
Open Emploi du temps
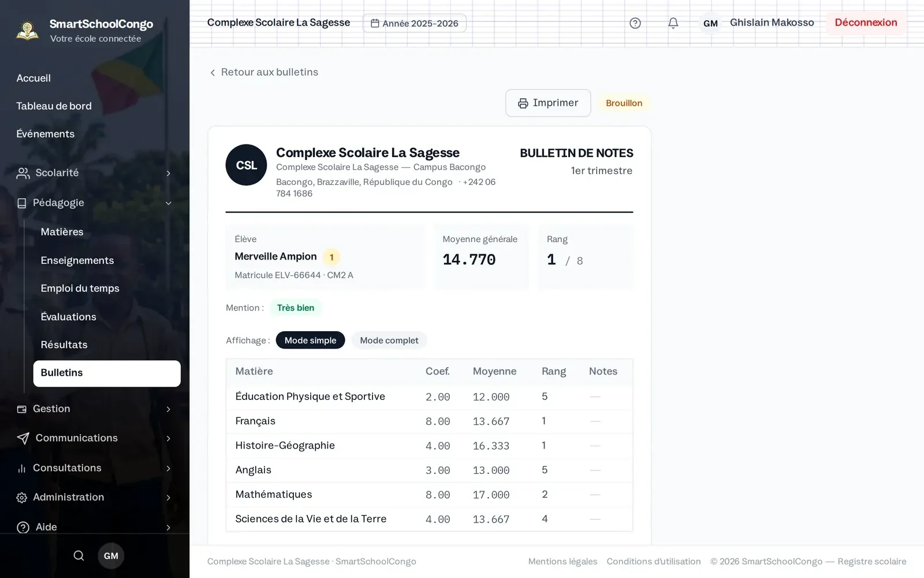pos(80,288)
